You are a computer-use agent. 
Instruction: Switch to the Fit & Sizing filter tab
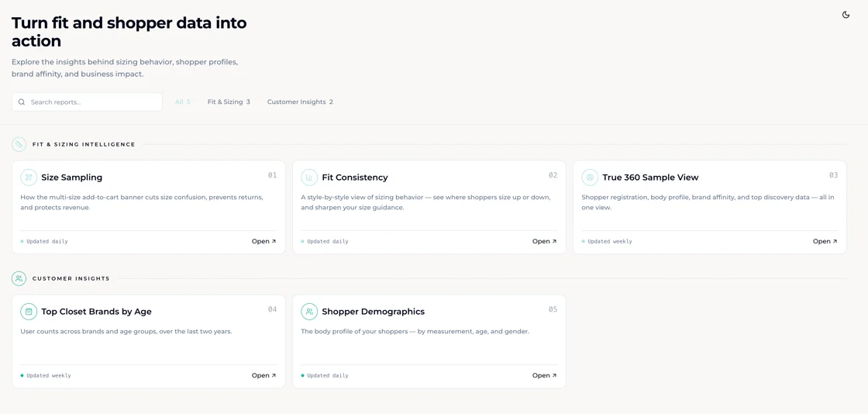229,102
